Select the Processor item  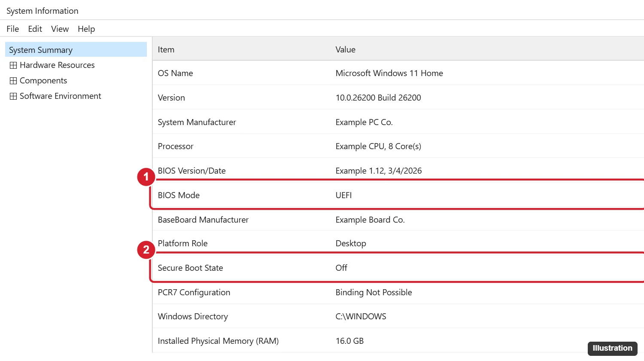(x=176, y=146)
